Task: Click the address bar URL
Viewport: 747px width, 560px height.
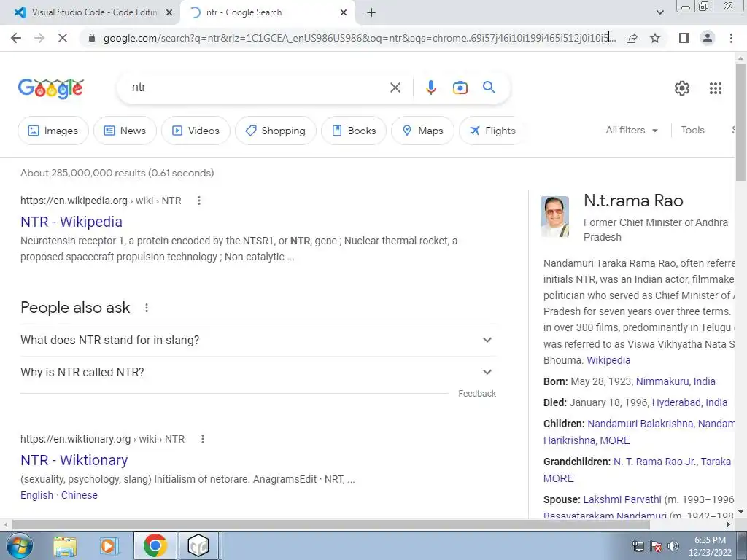Action: [x=360, y=38]
